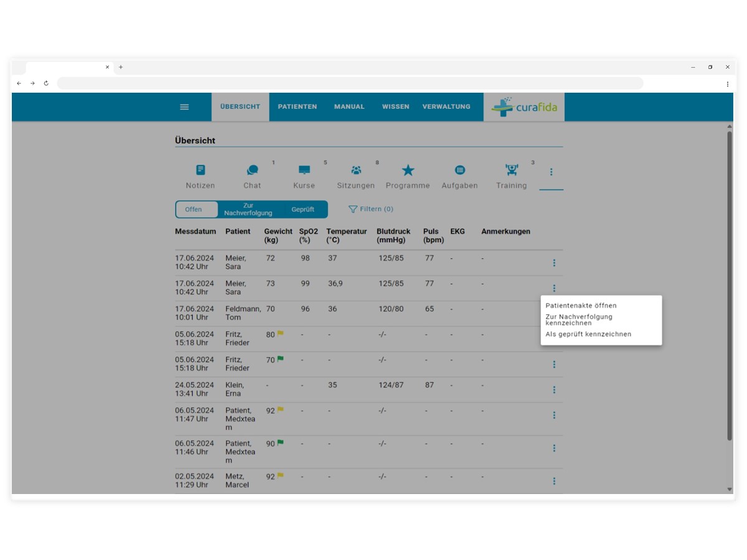
Task: Open row menu for Medxteam 11:47 Uhr
Action: click(554, 415)
